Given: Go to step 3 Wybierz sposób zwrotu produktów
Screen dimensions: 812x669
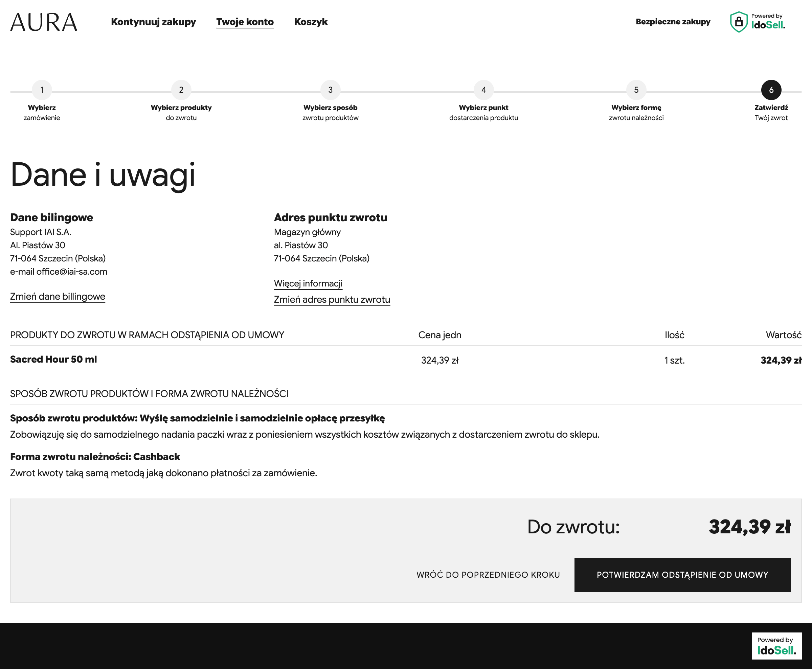Looking at the screenshot, I should [x=331, y=101].
